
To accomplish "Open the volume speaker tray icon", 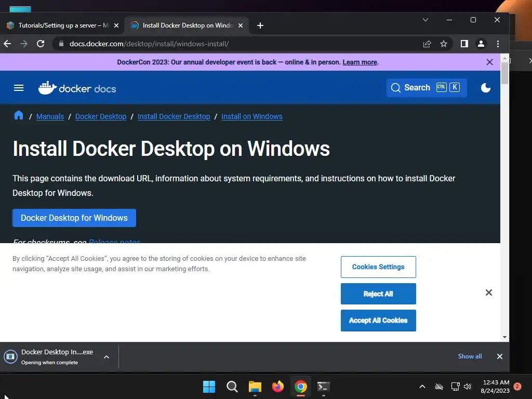I will tap(468, 387).
